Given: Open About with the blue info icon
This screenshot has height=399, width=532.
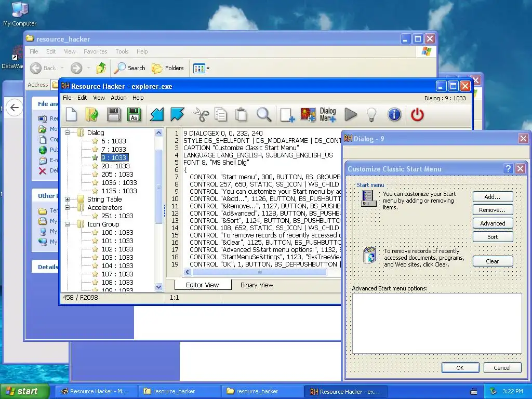Looking at the screenshot, I should pyautogui.click(x=394, y=115).
